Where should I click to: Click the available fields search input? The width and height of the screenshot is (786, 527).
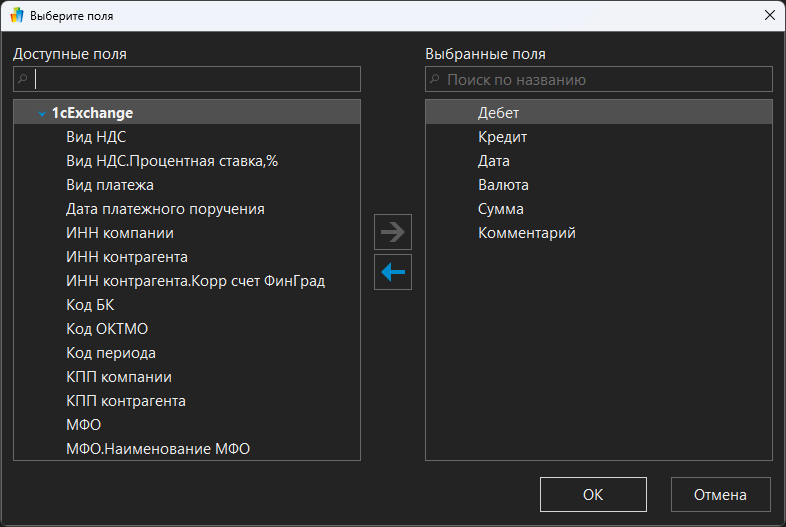tap(195, 79)
